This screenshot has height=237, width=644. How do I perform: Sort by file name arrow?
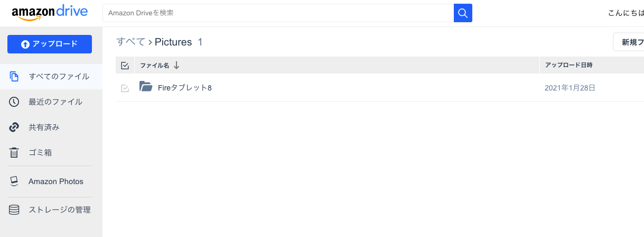pyautogui.click(x=176, y=65)
